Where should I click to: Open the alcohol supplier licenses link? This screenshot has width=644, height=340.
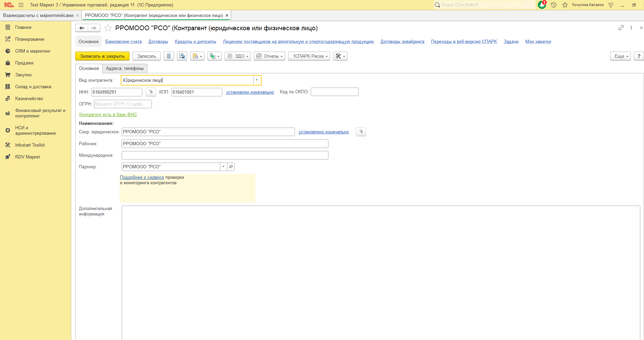coord(298,42)
